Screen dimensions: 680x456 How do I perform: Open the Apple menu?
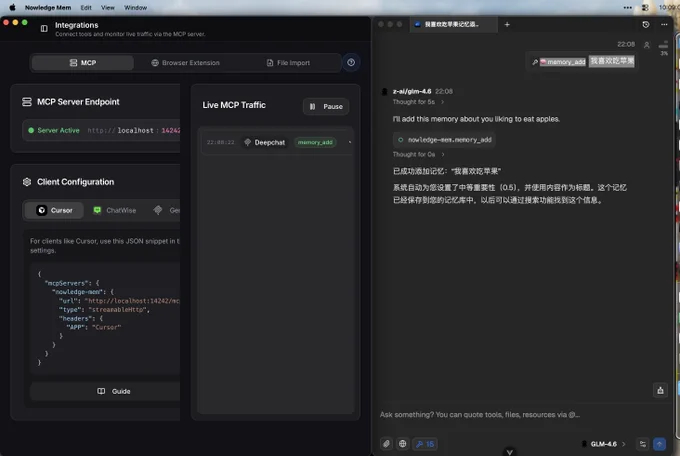click(x=12, y=7)
